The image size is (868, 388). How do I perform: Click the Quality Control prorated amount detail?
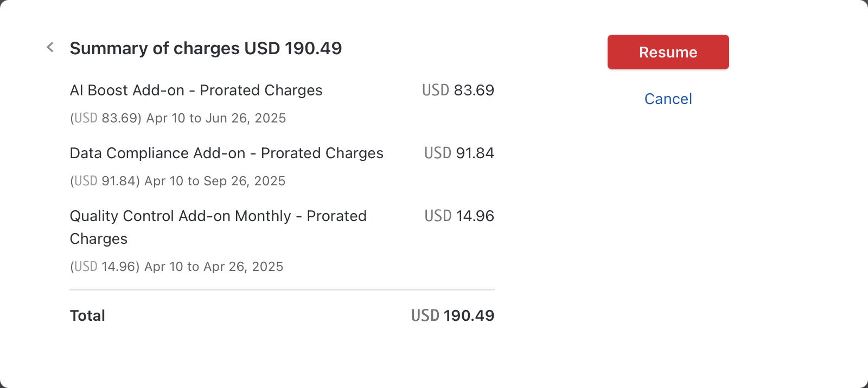pos(176,267)
